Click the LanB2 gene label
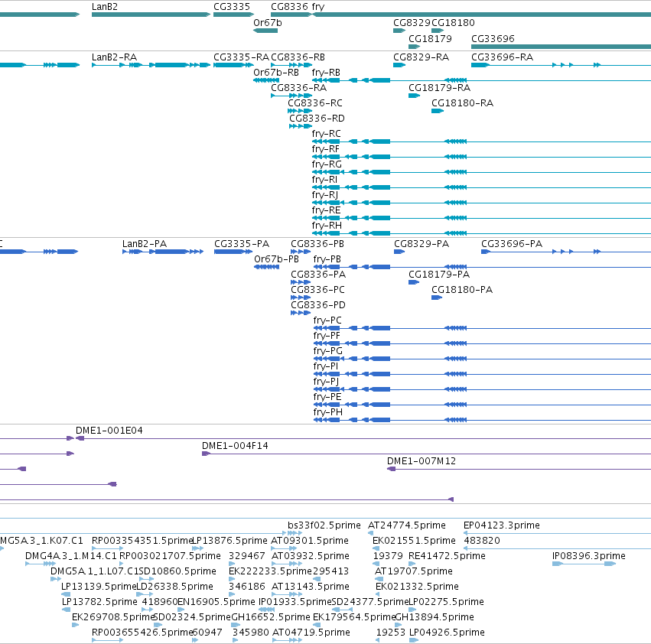The image size is (651, 644). click(105, 7)
